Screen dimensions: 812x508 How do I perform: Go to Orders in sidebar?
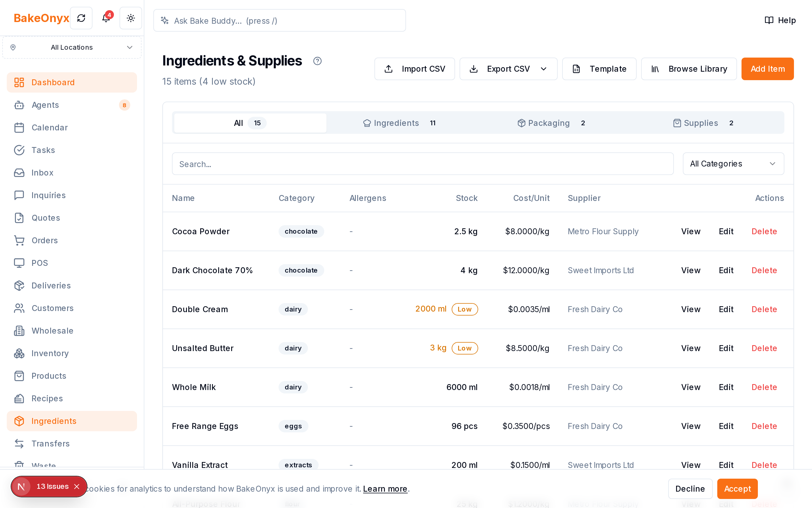point(72,240)
